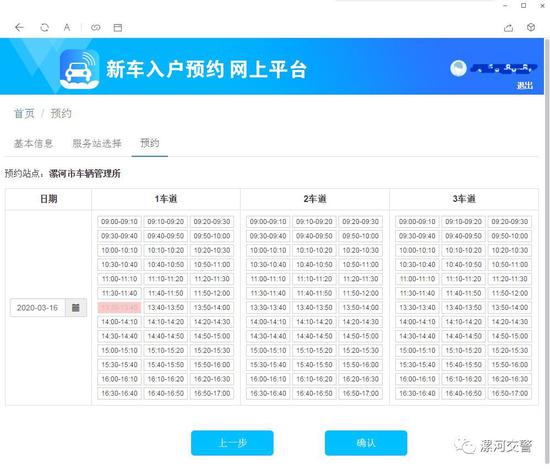
Task: Click the 日期 column header
Action: [x=48, y=199]
